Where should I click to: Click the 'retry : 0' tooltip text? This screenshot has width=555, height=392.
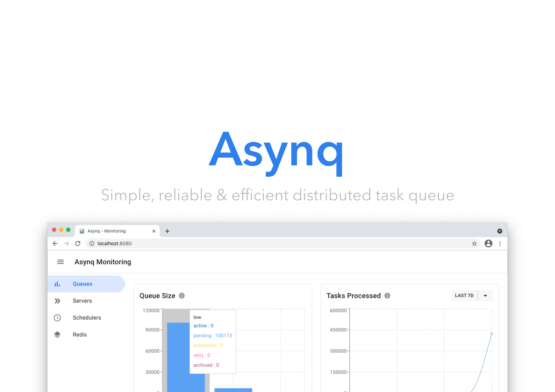pos(202,355)
